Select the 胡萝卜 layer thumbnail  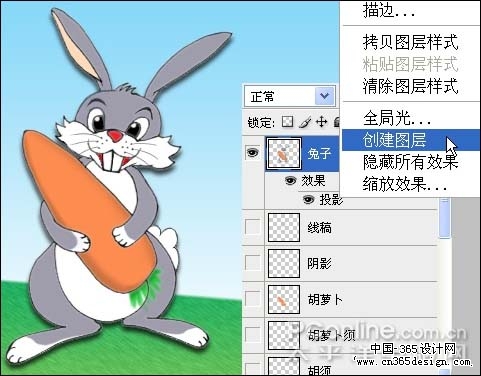click(284, 299)
